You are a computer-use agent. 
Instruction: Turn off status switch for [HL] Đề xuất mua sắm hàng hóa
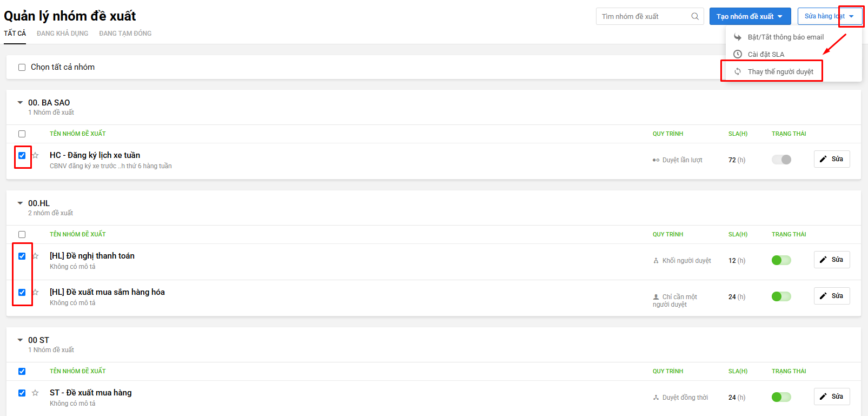[x=781, y=296]
